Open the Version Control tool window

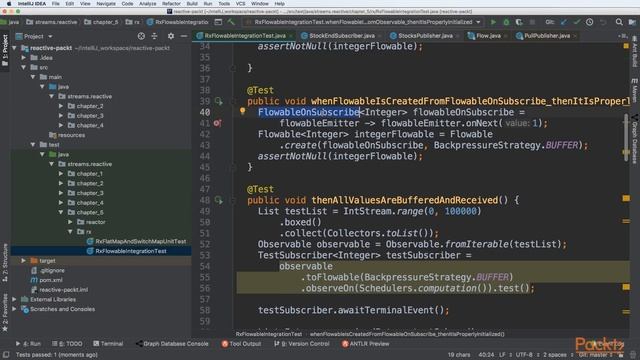point(302,344)
